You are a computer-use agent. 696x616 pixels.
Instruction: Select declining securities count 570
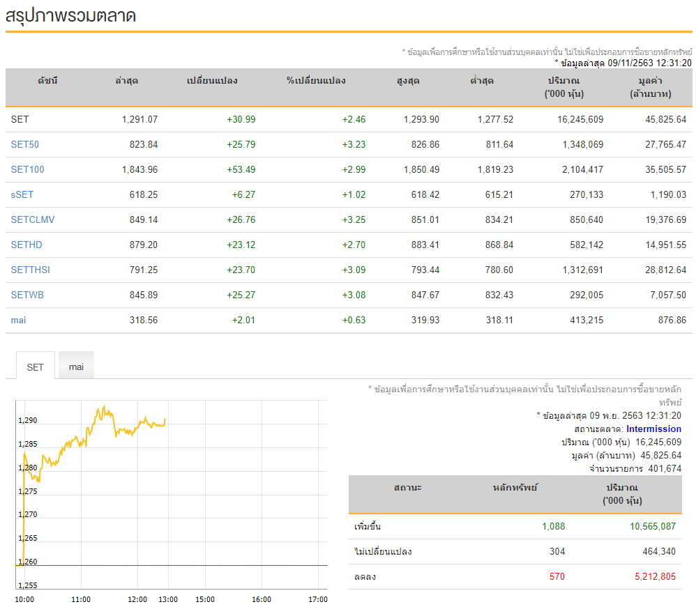coord(557,576)
